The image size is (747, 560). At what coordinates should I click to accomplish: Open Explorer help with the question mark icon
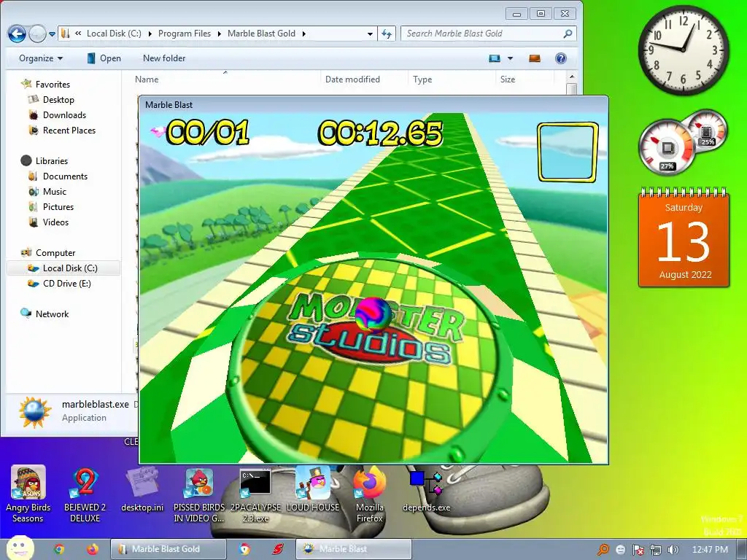(x=561, y=58)
